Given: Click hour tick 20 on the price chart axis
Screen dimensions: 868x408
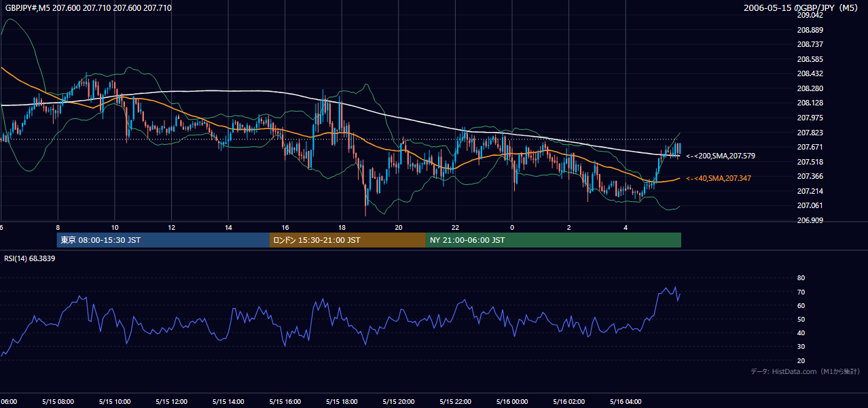Looking at the screenshot, I should pyautogui.click(x=399, y=227).
